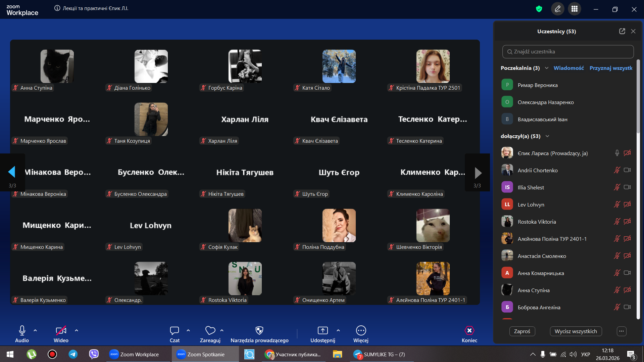Go to the next gallery page arrow
Screen dimensions: 644x362
[x=478, y=173]
